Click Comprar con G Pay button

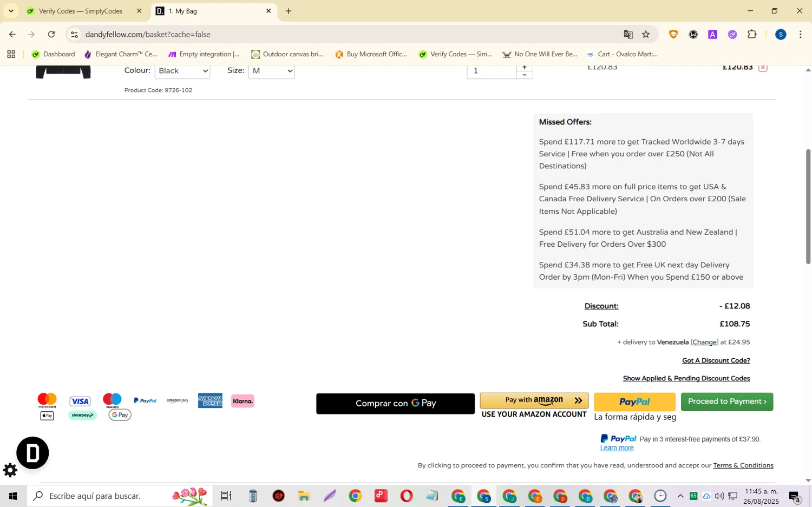395,404
